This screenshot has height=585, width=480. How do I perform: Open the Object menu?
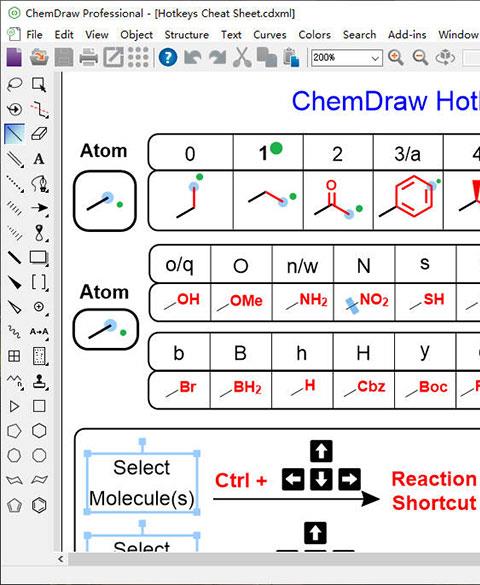(x=137, y=35)
